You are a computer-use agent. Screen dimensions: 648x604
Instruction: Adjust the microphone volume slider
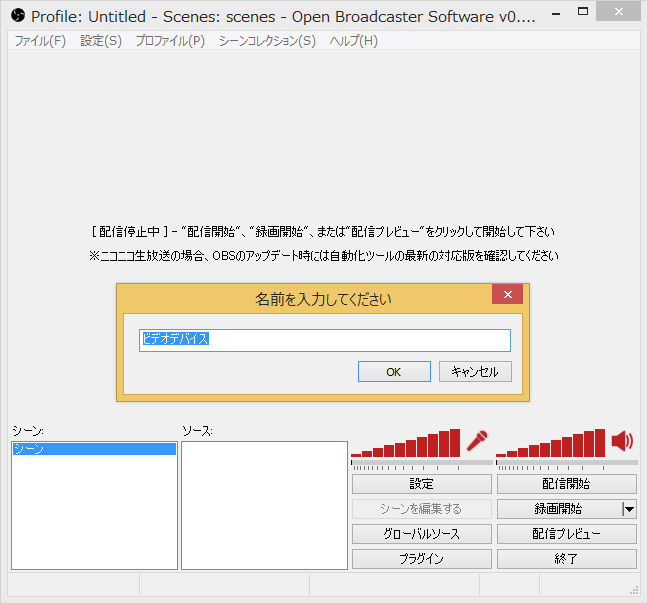coord(422,465)
